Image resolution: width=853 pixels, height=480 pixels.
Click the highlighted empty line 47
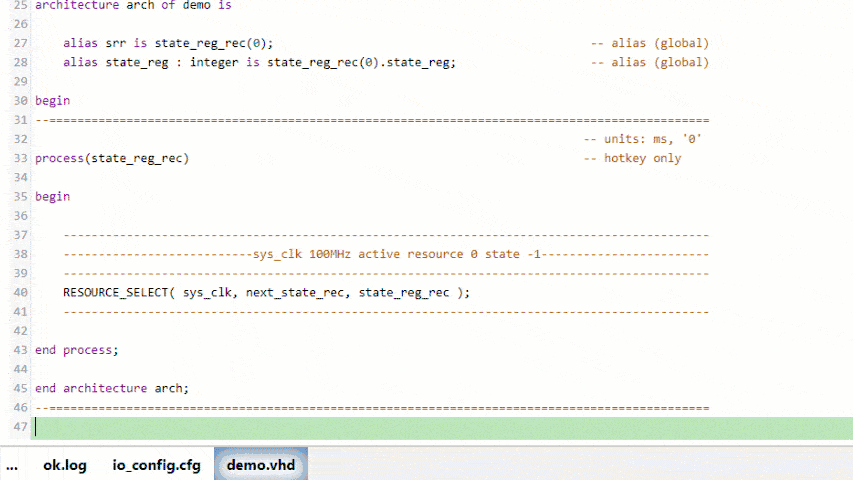[x=440, y=427]
